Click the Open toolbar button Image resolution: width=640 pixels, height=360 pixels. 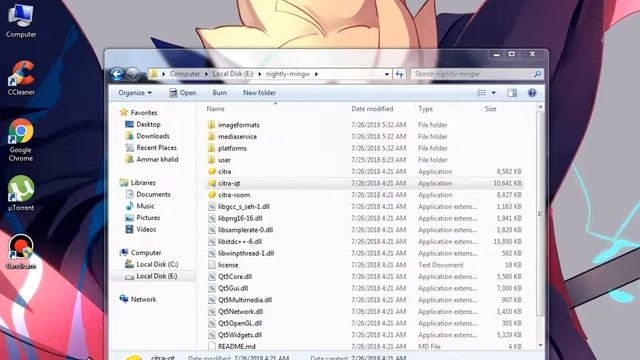point(182,93)
